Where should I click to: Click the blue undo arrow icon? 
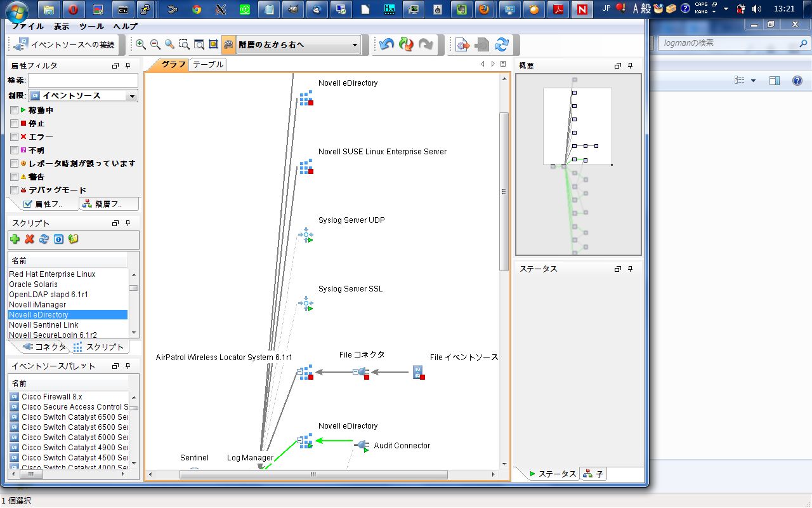tap(386, 44)
